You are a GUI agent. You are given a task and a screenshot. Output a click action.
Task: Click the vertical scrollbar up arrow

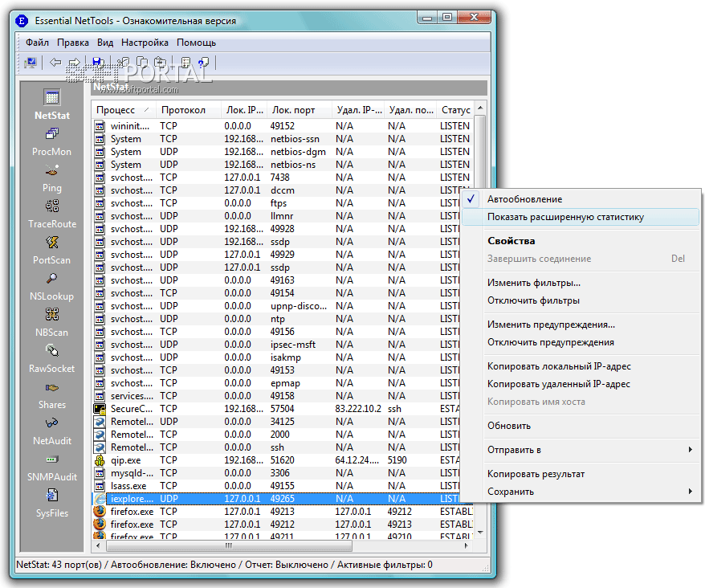(480, 108)
